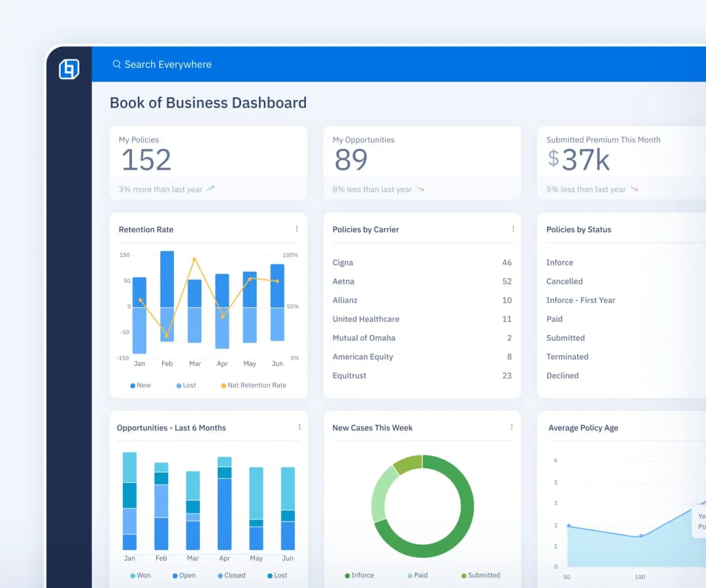Toggle the New series in Retention Rate legend
This screenshot has width=706, height=588.
[x=141, y=385]
